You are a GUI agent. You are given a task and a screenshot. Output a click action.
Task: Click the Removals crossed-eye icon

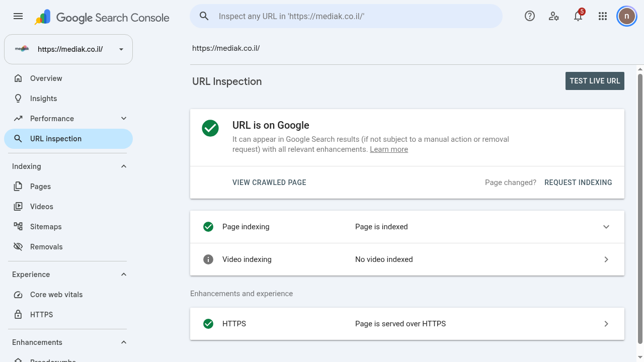pos(18,247)
